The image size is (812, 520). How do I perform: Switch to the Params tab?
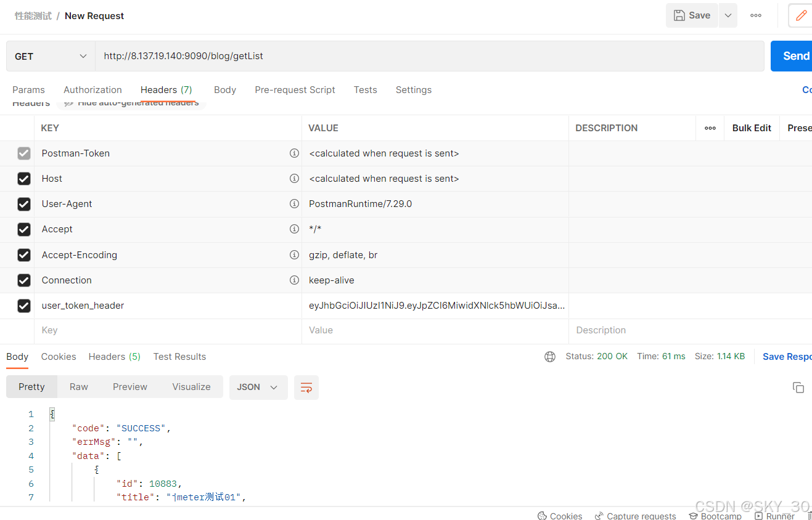click(x=28, y=90)
